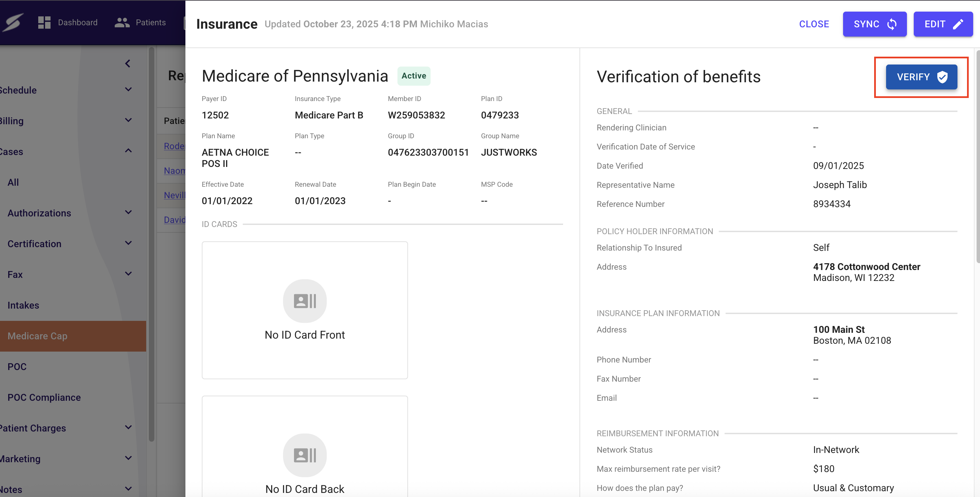
Task: Collapse the sidebar using the left arrow
Action: 127,63
